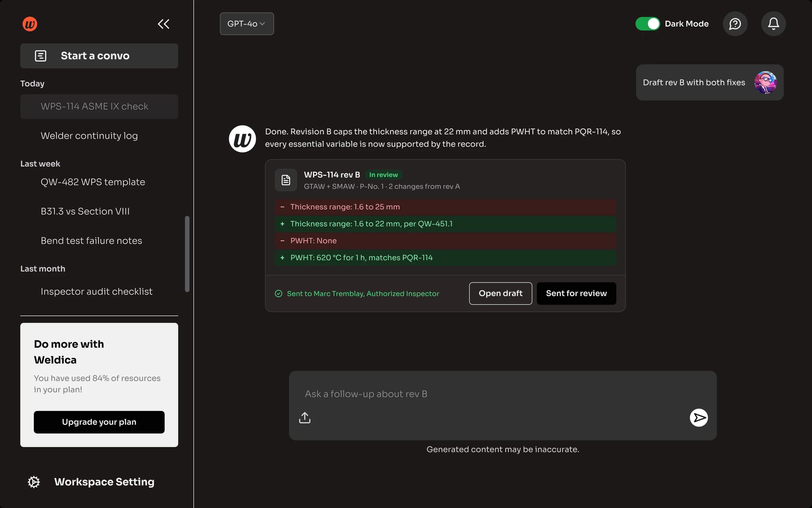Screen dimensions: 812x508
Task: Click the Sent for review button
Action: 576,293
